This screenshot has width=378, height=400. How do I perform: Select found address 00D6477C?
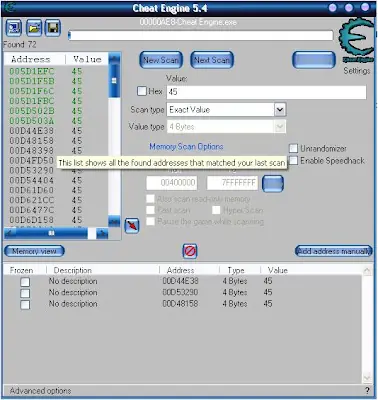(32, 210)
